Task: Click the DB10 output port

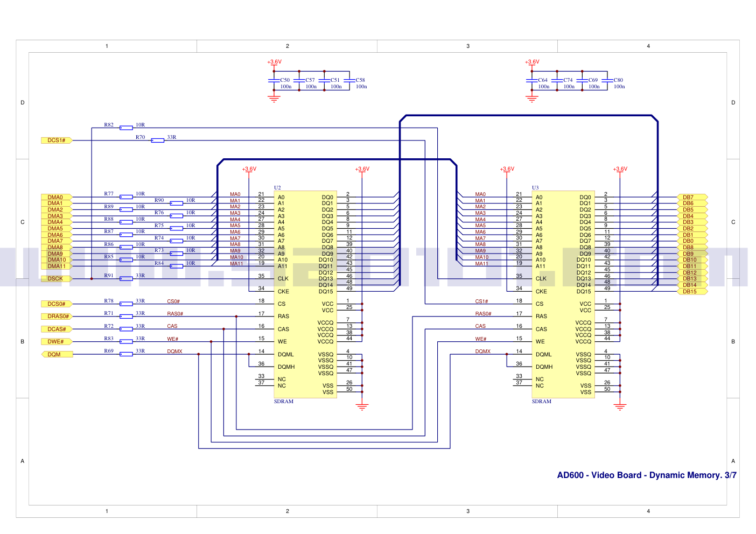Action: 692,260
